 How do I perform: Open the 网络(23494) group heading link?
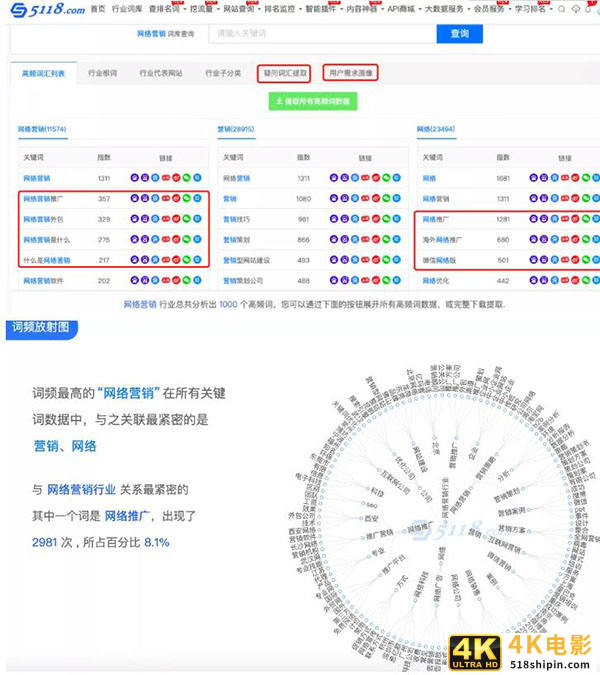tap(436, 129)
